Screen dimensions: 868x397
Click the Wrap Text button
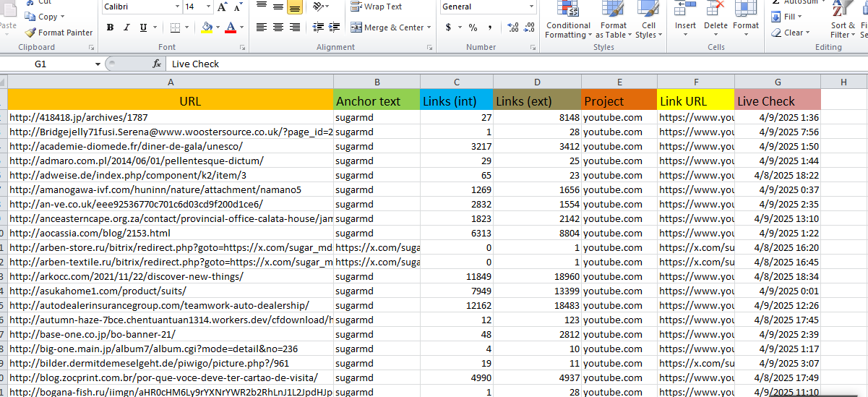[376, 7]
